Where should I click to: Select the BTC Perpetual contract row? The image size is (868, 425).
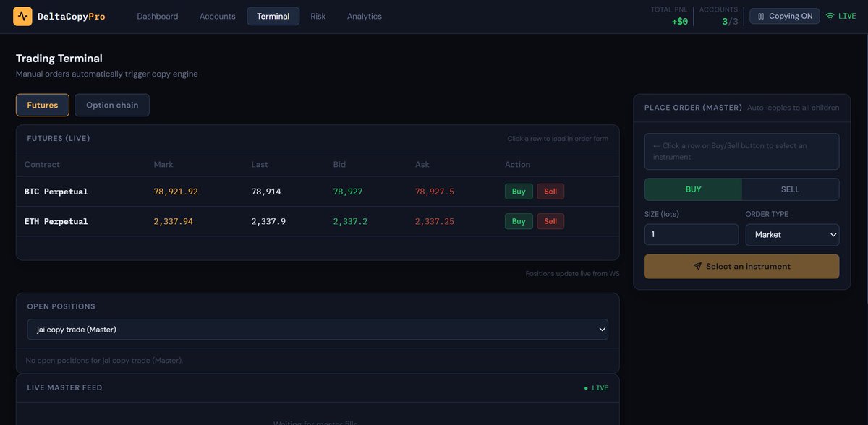click(318, 192)
